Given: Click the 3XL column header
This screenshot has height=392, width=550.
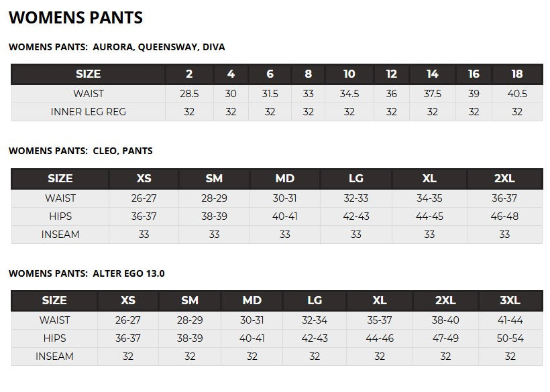Looking at the screenshot, I should (x=510, y=301).
